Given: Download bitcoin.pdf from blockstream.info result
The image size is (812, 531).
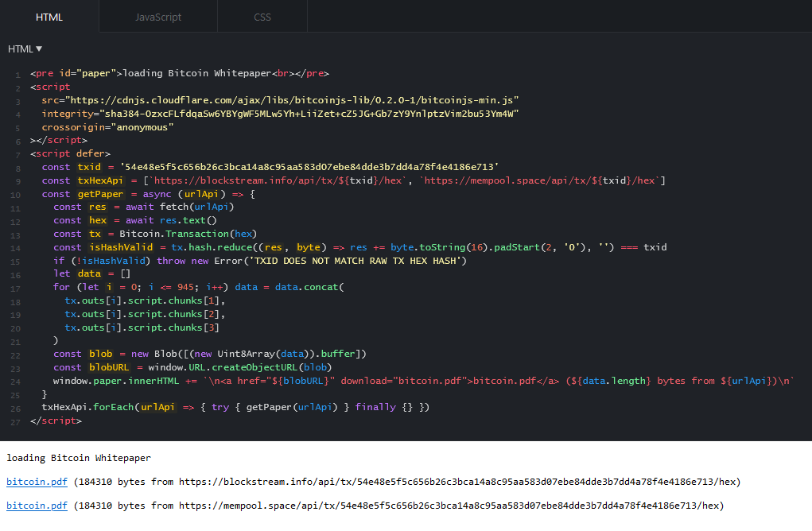Looking at the screenshot, I should [x=37, y=482].
